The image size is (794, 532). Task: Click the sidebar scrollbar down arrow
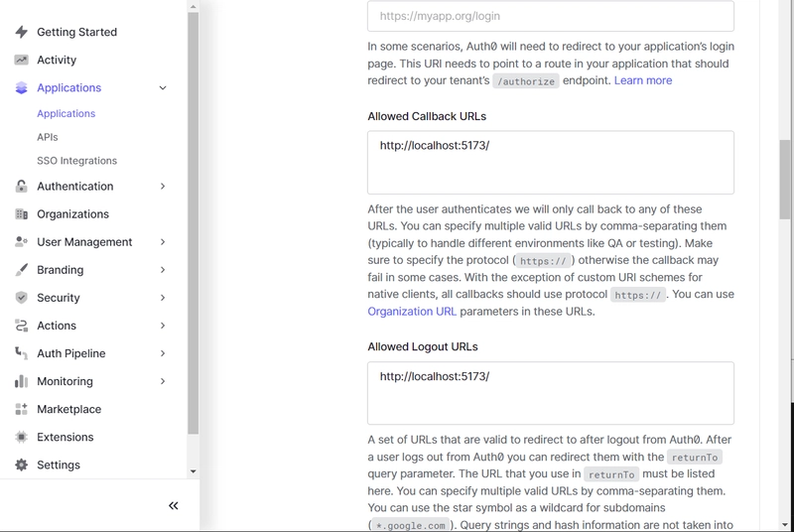click(x=193, y=471)
